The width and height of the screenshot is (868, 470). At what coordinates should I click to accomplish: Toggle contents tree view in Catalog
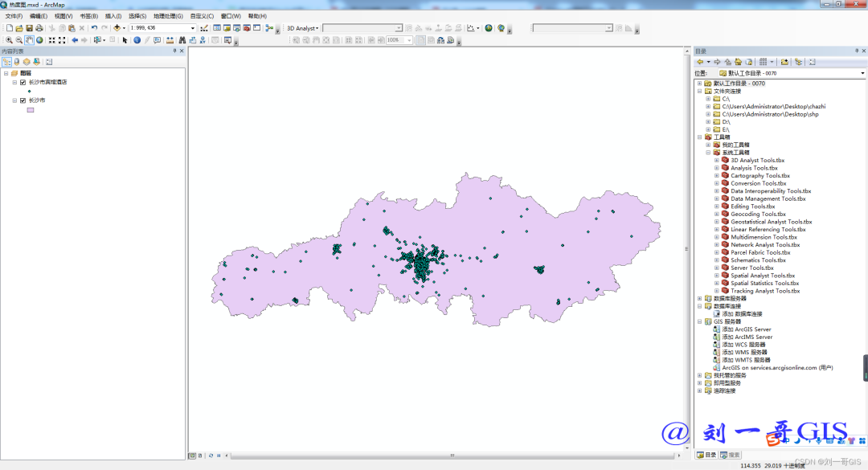pos(798,62)
